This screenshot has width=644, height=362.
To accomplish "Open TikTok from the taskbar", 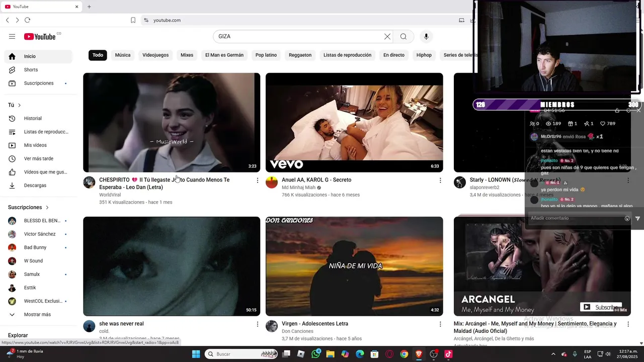I will tap(448, 354).
